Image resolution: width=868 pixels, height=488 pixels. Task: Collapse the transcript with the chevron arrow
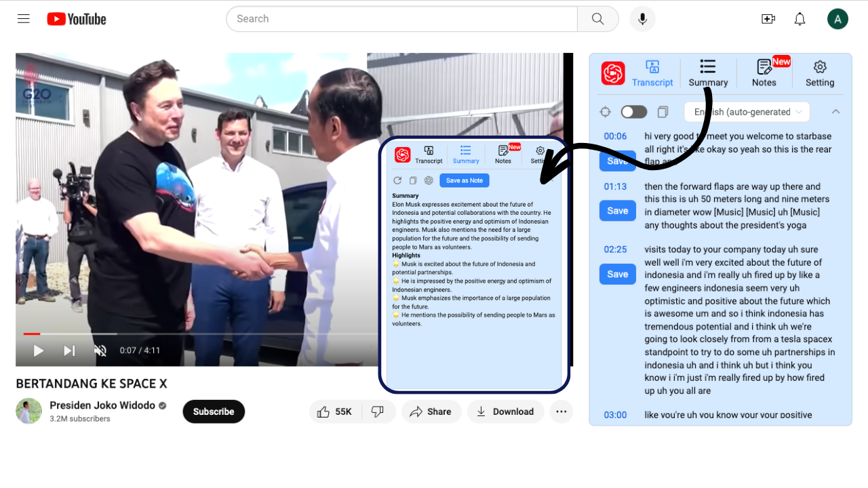(x=835, y=111)
